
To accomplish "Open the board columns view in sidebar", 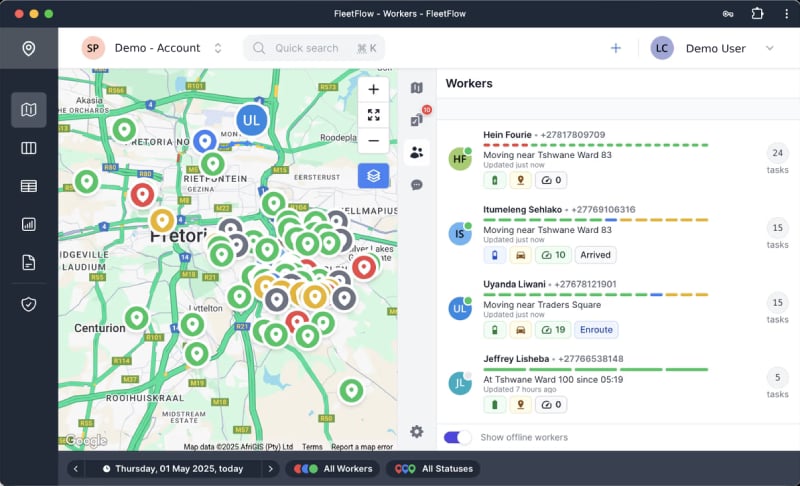I will 29,148.
